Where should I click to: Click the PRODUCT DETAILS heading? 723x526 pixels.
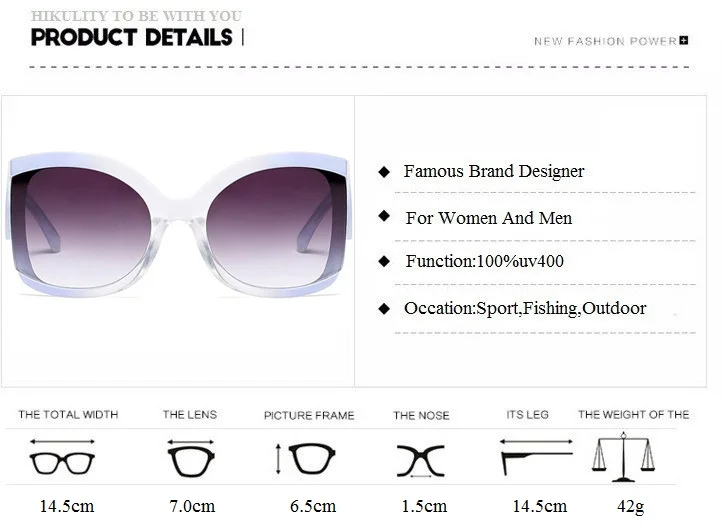coord(131,37)
